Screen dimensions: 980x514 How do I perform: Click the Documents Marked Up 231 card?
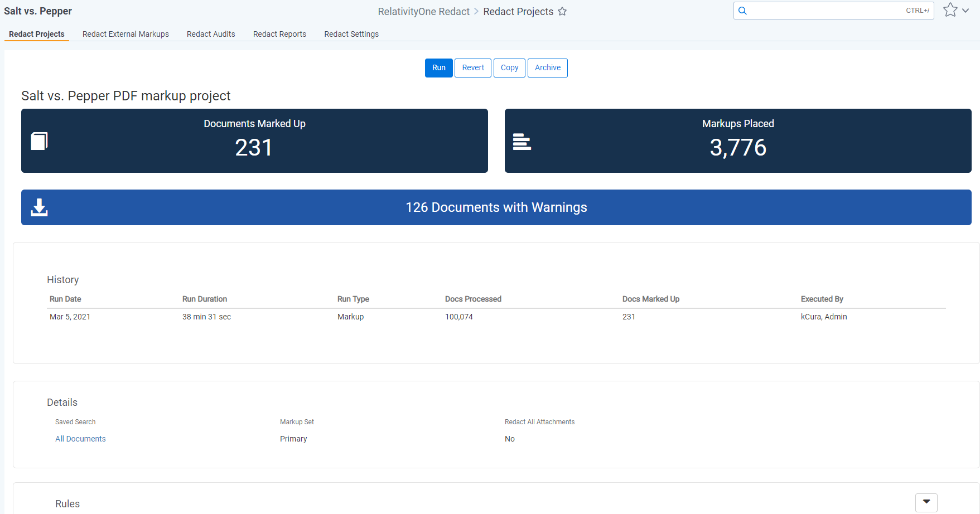tap(254, 140)
